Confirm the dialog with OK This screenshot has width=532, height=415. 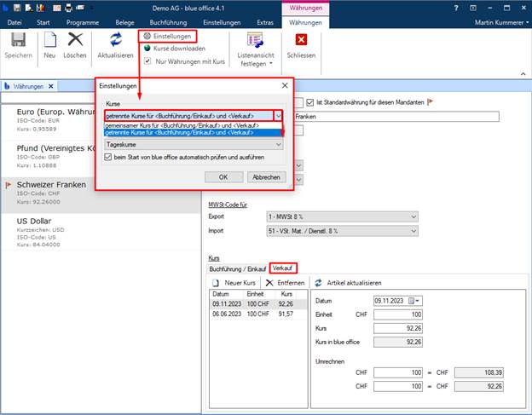click(x=223, y=177)
